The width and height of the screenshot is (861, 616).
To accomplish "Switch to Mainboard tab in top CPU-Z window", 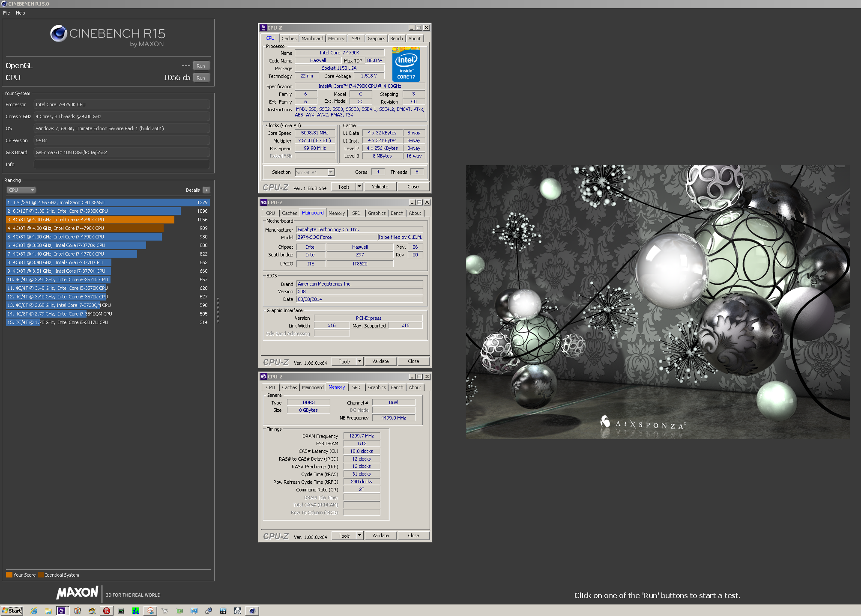I will (312, 39).
